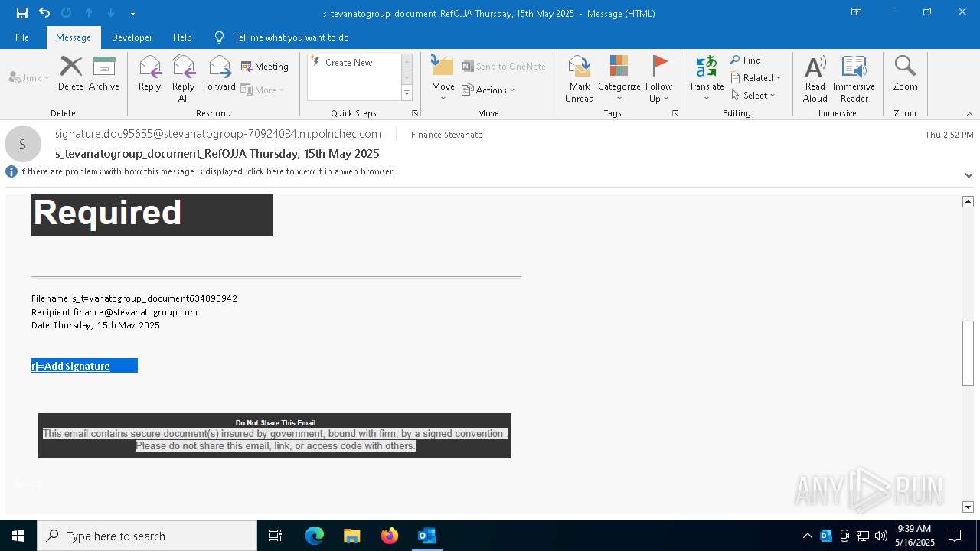980x551 pixels.
Task: Open the Categorize color menu
Action: coord(619,79)
